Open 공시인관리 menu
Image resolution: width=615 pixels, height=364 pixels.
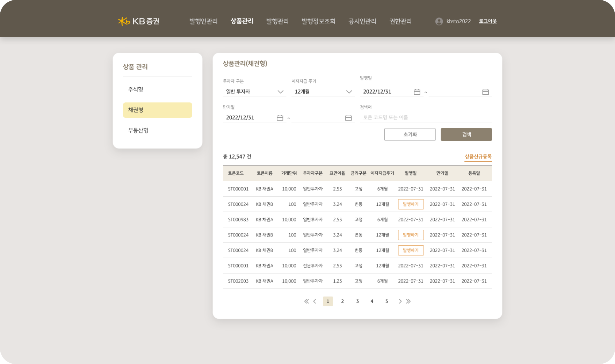[362, 21]
